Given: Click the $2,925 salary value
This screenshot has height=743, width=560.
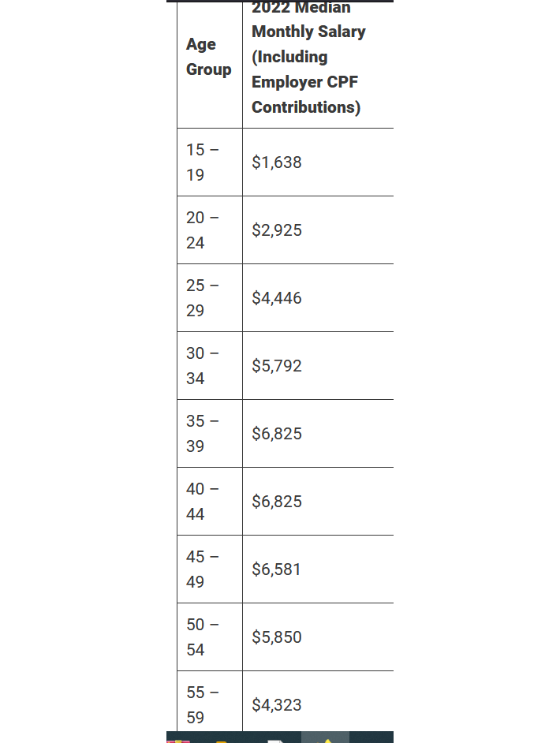Looking at the screenshot, I should coord(277,230).
